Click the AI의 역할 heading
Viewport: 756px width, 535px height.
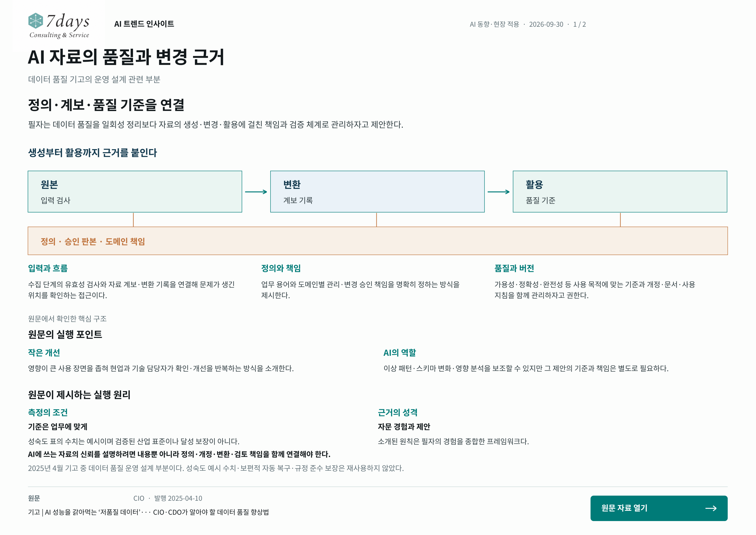pyautogui.click(x=399, y=352)
